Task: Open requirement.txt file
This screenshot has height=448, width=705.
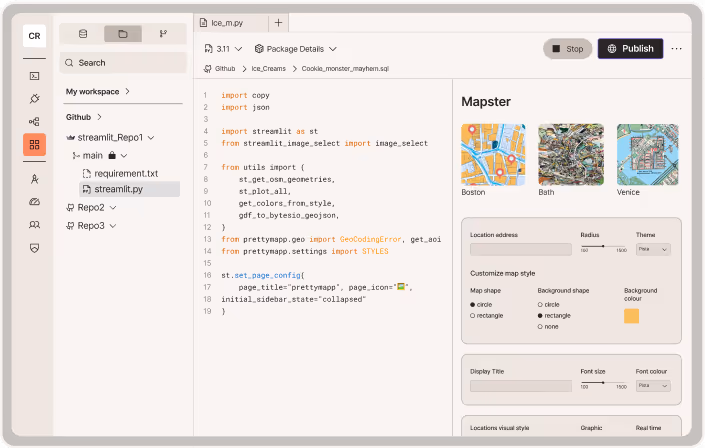Action: point(120,173)
